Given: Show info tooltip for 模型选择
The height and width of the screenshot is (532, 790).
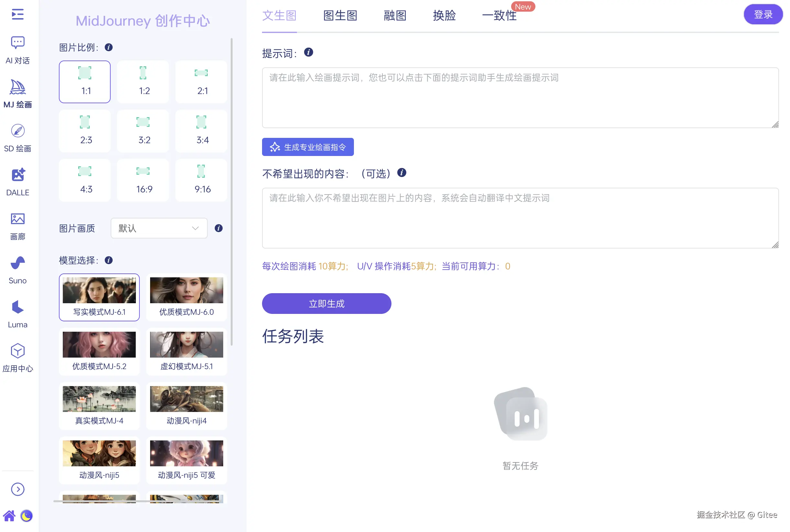Looking at the screenshot, I should click(x=109, y=260).
